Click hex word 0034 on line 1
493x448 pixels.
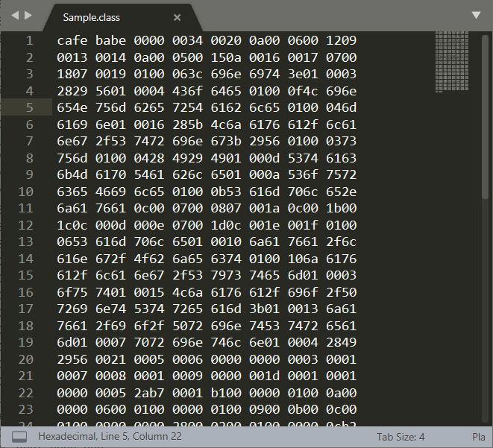(187, 40)
